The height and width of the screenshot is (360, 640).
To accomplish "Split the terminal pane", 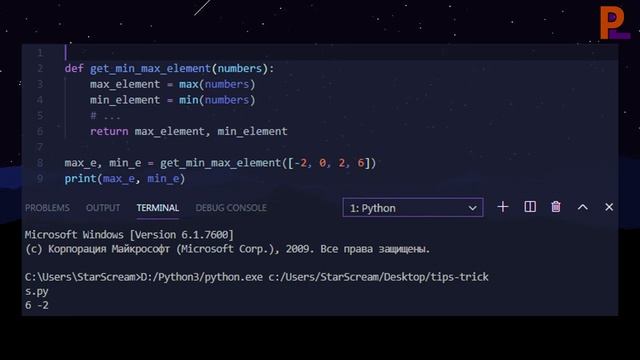I will coord(530,207).
